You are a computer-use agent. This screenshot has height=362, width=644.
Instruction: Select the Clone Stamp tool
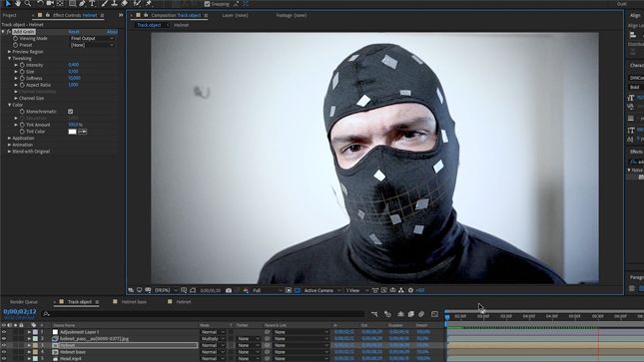[114, 3]
